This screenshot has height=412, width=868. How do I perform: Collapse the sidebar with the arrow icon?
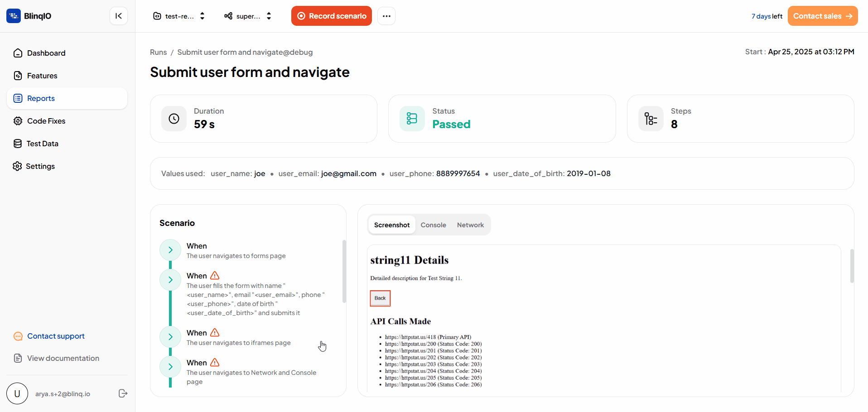tap(119, 16)
